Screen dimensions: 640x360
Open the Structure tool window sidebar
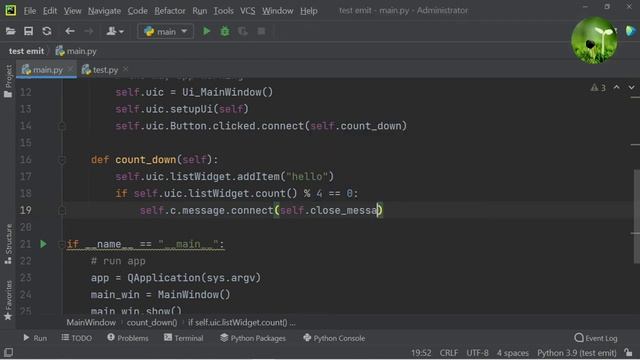coord(8,244)
